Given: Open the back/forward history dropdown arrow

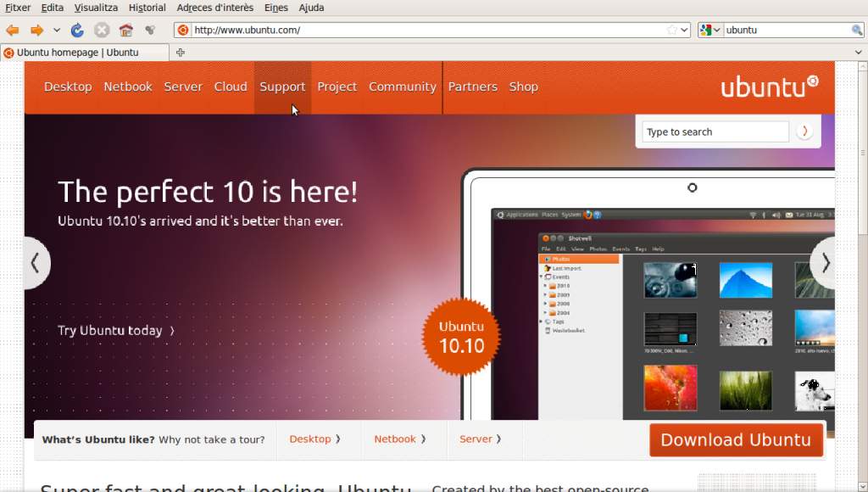Looking at the screenshot, I should pos(57,31).
